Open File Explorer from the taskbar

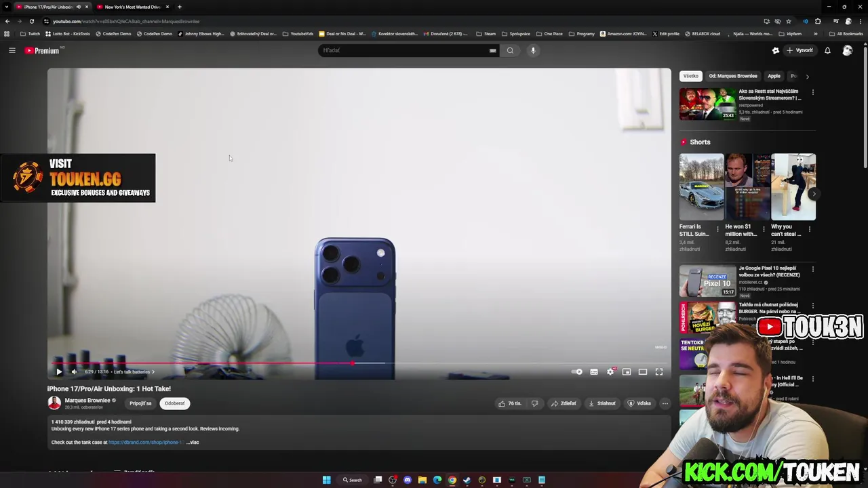point(422,480)
